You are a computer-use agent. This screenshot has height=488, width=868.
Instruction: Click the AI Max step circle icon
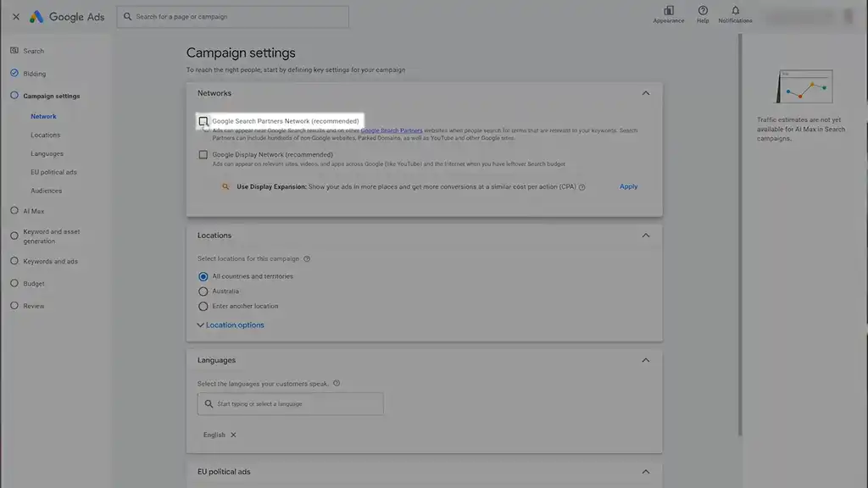click(x=14, y=210)
